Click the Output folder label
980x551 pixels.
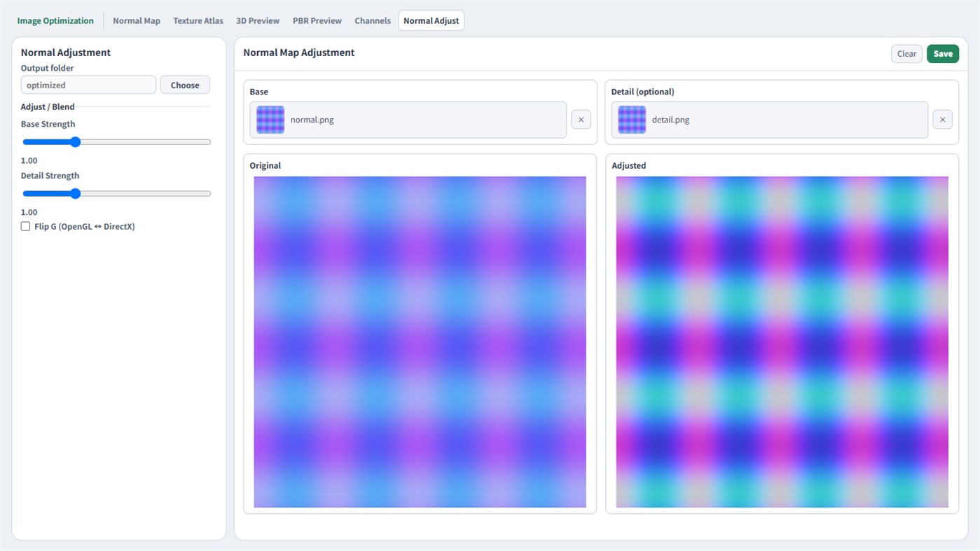point(47,68)
